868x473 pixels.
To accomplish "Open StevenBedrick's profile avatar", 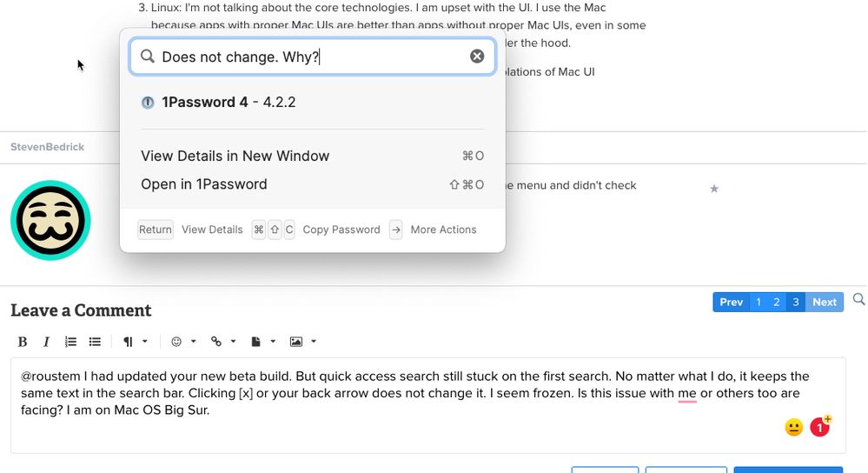I will pos(50,220).
